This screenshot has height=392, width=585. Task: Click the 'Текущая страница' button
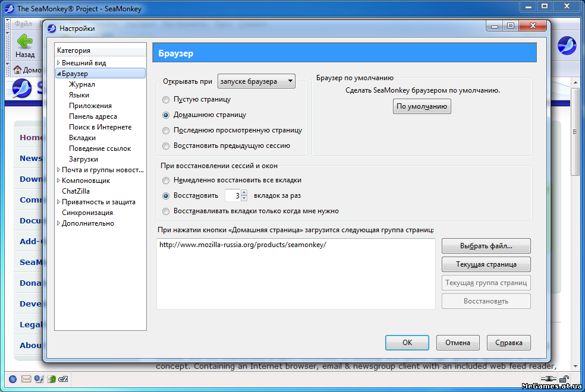(486, 264)
